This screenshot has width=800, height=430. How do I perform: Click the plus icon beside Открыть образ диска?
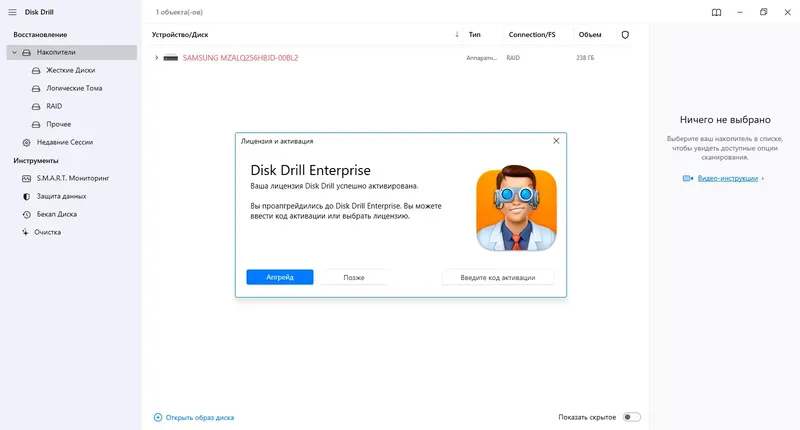[157, 417]
